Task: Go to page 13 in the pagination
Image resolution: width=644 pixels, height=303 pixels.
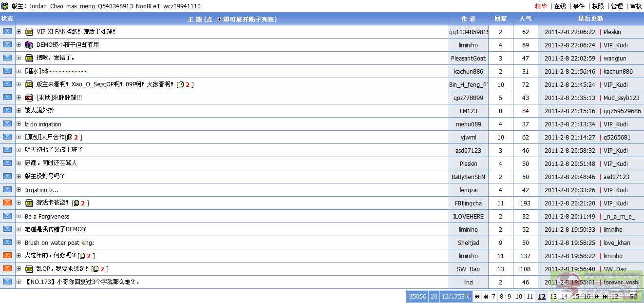Action: pyautogui.click(x=553, y=297)
